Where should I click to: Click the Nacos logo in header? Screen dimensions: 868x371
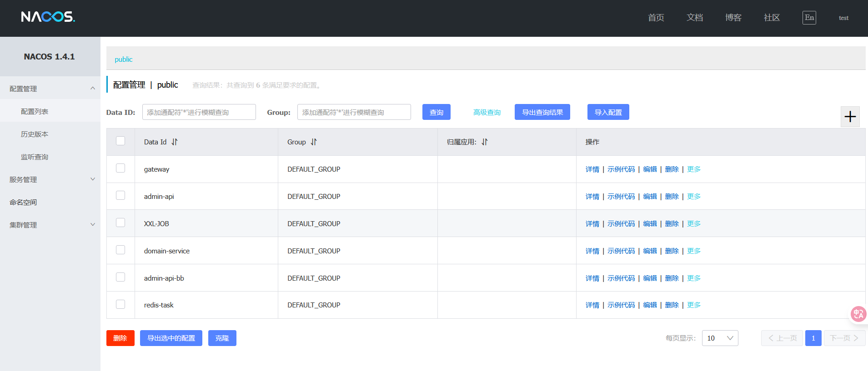pos(48,17)
